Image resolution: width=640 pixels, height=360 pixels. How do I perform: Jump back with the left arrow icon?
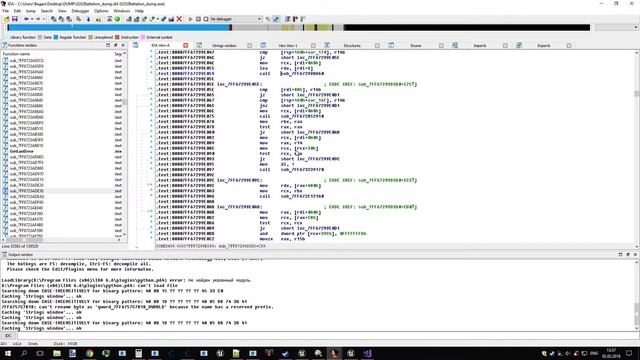(27, 19)
